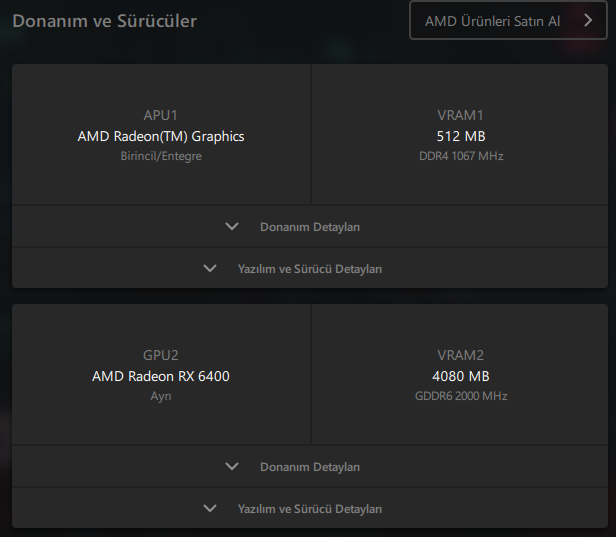Click the chevron beside GPU2 Donanım Detayları

pos(232,467)
